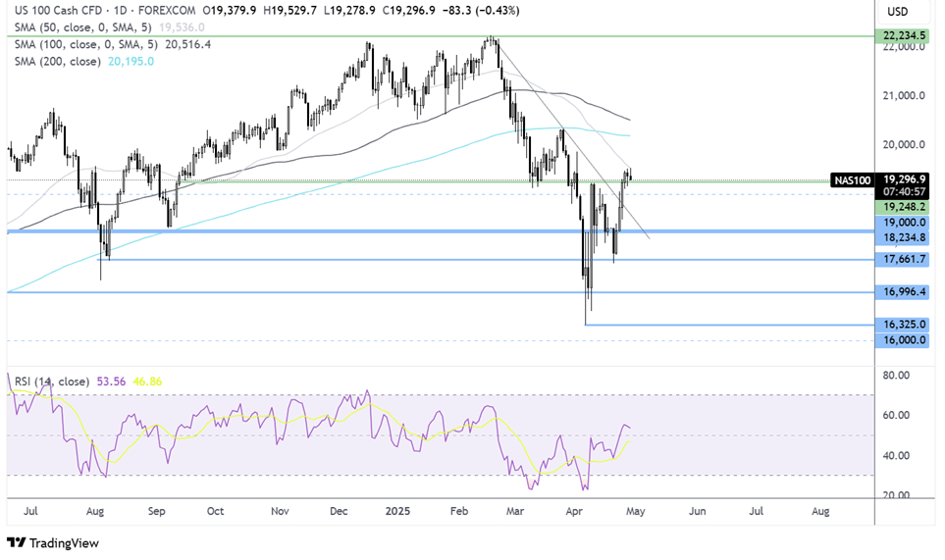Click the 21,000.0 price axis label

tap(904, 96)
